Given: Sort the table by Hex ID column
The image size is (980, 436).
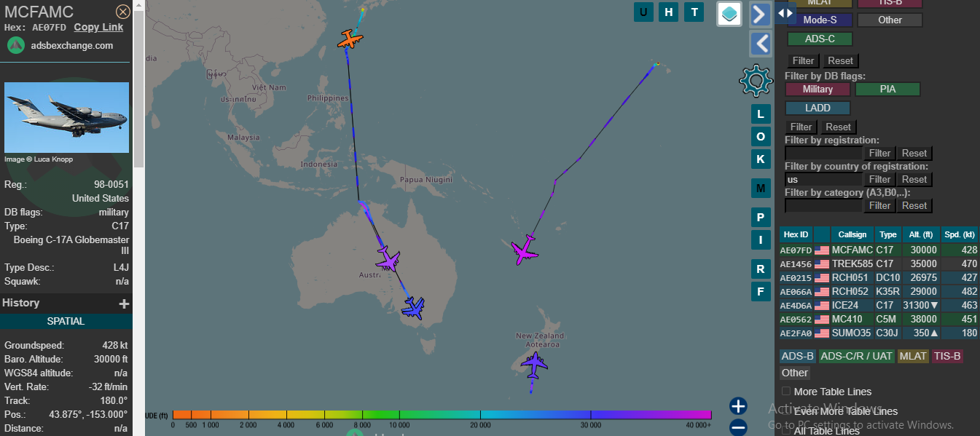Looking at the screenshot, I should tap(796, 234).
